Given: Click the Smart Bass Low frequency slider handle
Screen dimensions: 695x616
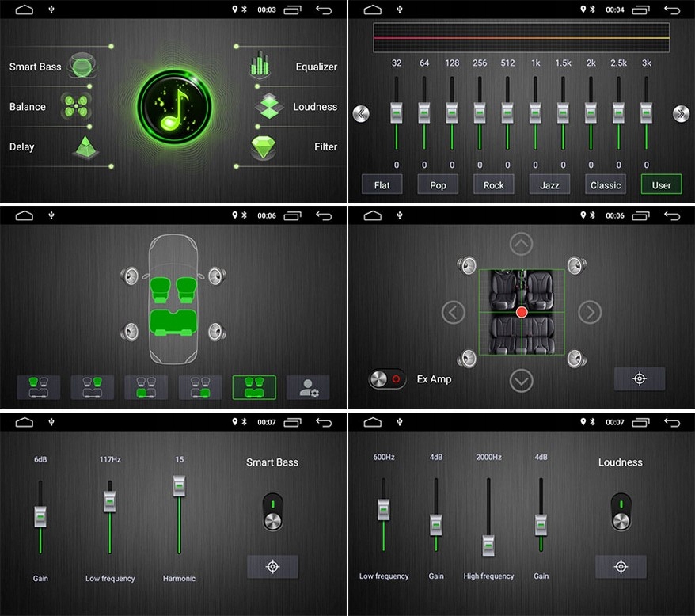Looking at the screenshot, I should tap(110, 501).
